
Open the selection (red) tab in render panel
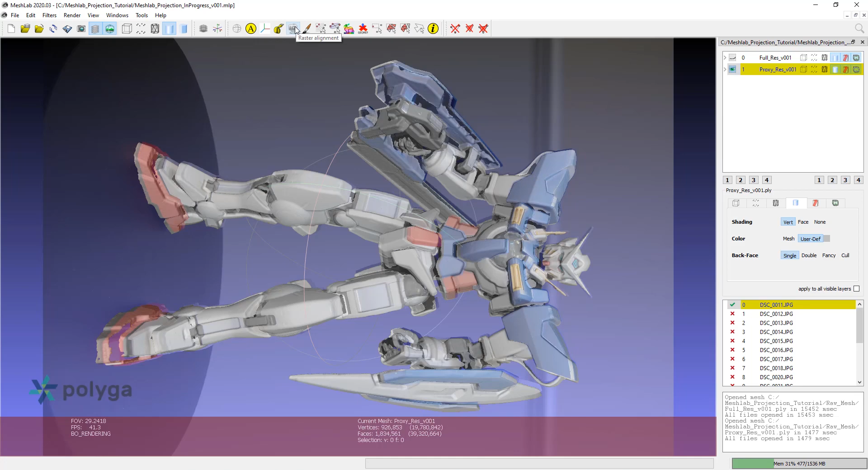pos(816,203)
